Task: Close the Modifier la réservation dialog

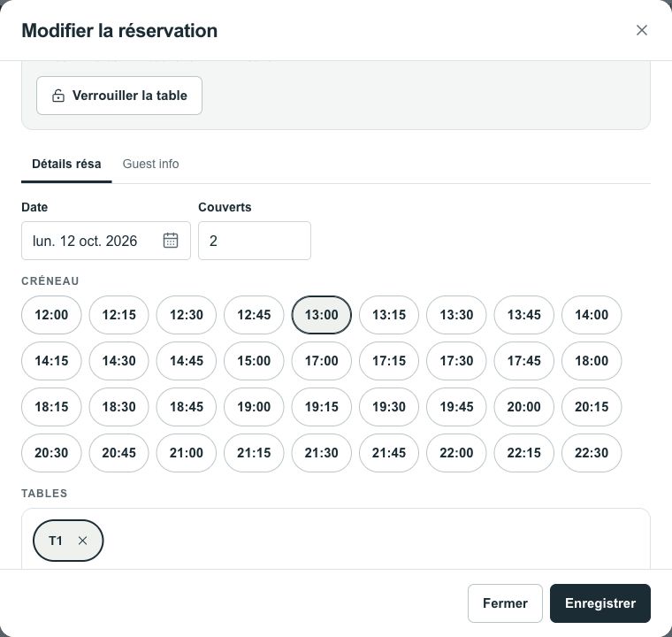Action: (642, 30)
